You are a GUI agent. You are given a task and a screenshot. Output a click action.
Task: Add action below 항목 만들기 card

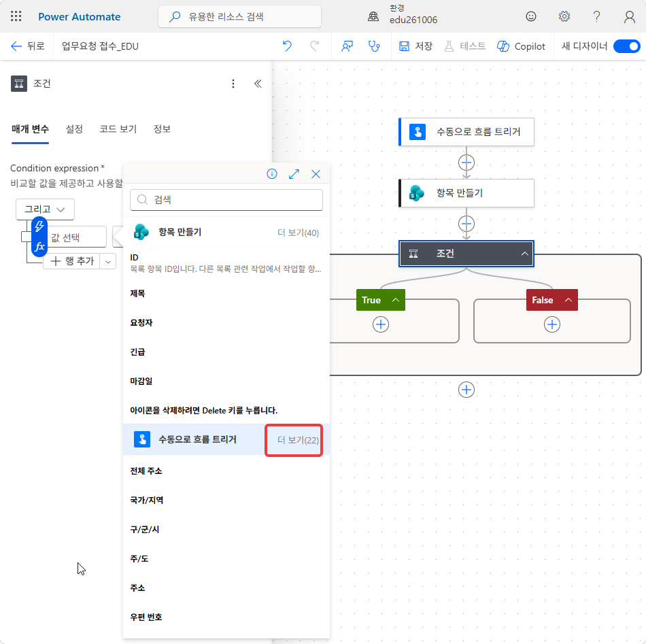click(466, 224)
